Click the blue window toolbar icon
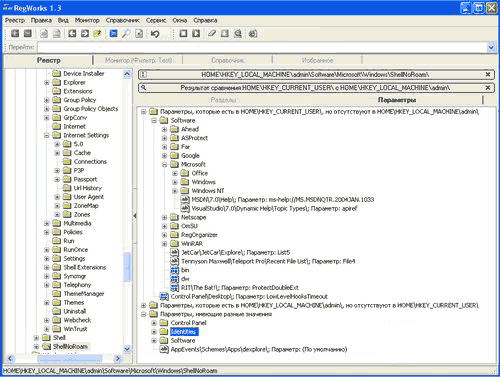 (113, 33)
